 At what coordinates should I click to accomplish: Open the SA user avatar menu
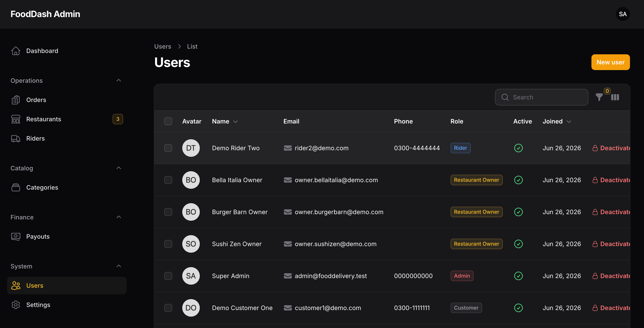coord(623,14)
